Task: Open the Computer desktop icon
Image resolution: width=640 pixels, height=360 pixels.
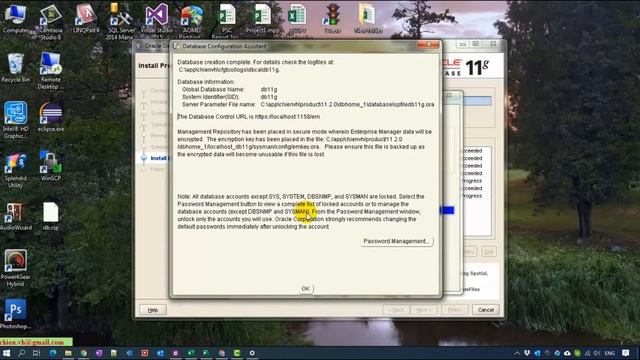Action: coord(16,18)
